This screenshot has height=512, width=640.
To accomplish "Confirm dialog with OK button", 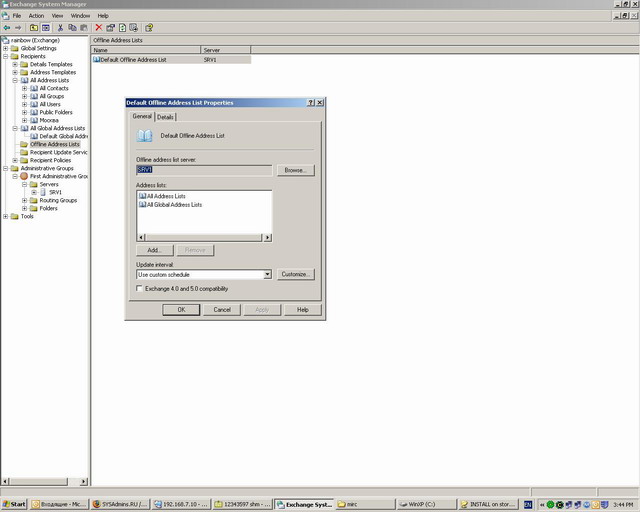I will [181, 309].
